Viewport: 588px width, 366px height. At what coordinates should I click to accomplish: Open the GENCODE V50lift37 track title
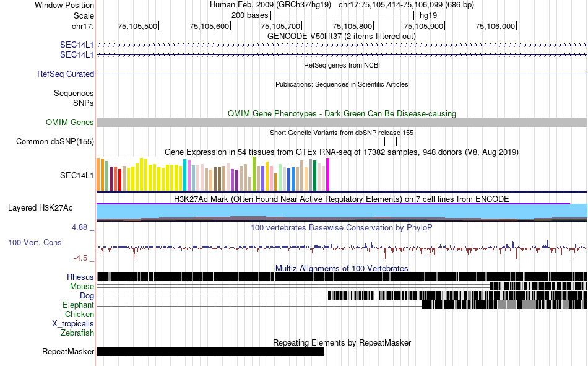click(x=342, y=37)
